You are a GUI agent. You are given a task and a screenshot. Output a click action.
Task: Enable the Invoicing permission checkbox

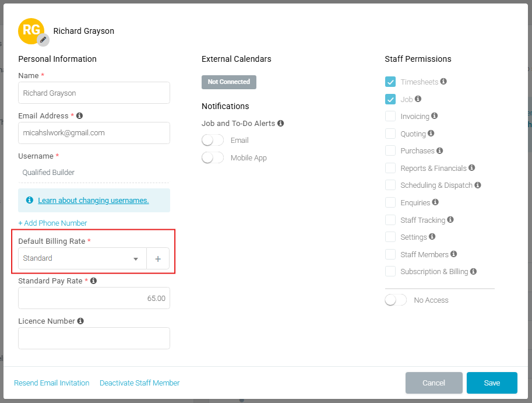click(390, 117)
